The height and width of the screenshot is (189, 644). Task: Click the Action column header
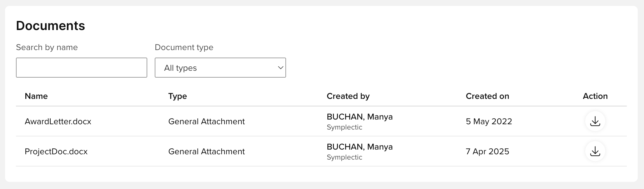[x=595, y=96]
